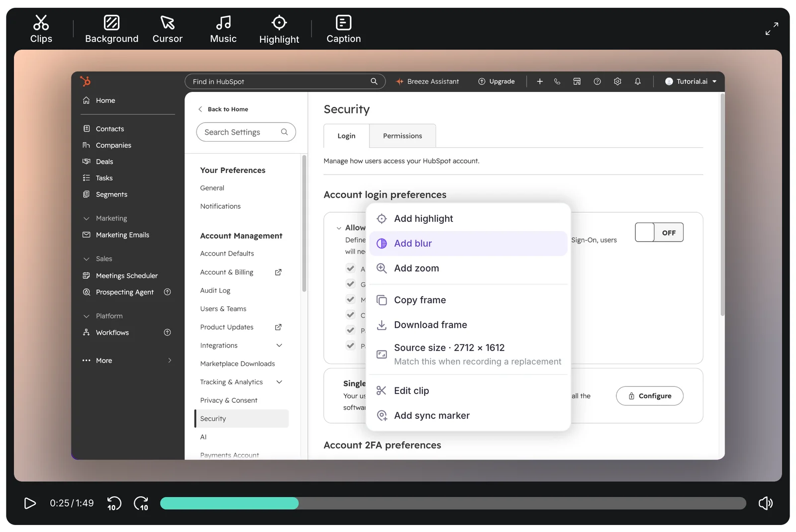Click the Search Settings field
Viewport: 796px width, 532px height.
pos(246,132)
